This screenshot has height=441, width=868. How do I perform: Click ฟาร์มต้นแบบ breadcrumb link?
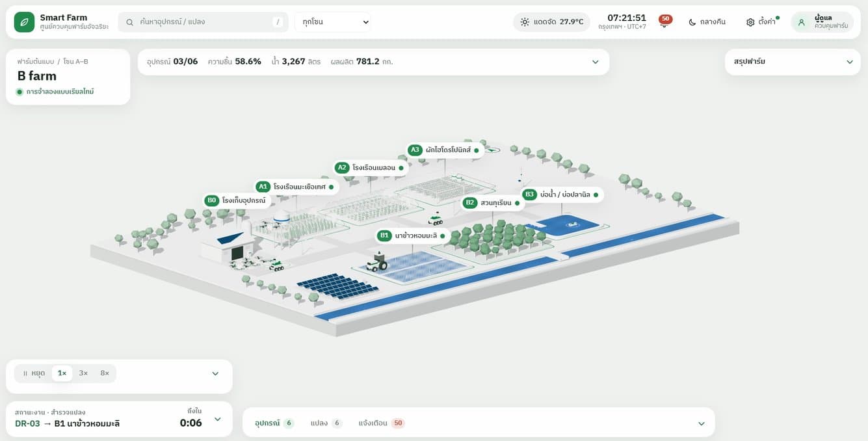click(36, 61)
